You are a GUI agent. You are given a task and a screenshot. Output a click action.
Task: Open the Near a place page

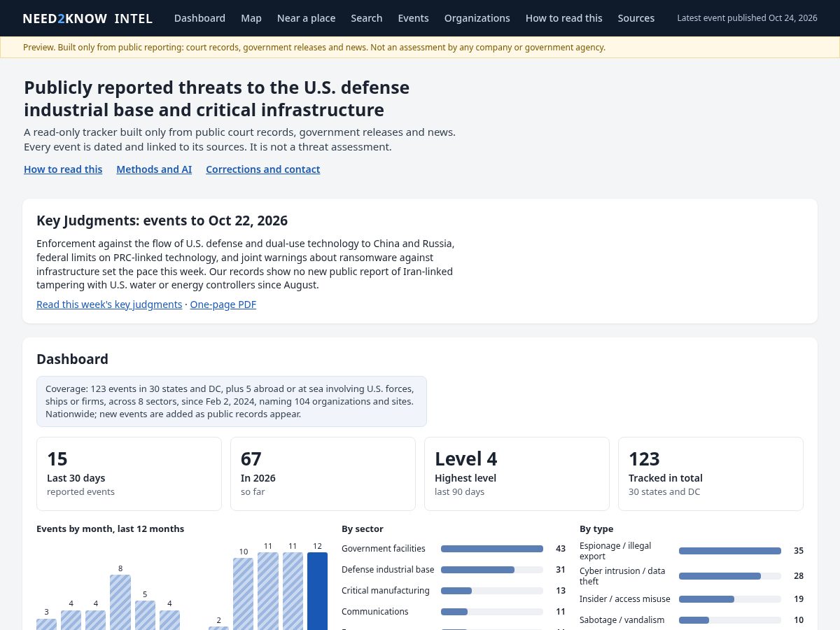point(307,18)
